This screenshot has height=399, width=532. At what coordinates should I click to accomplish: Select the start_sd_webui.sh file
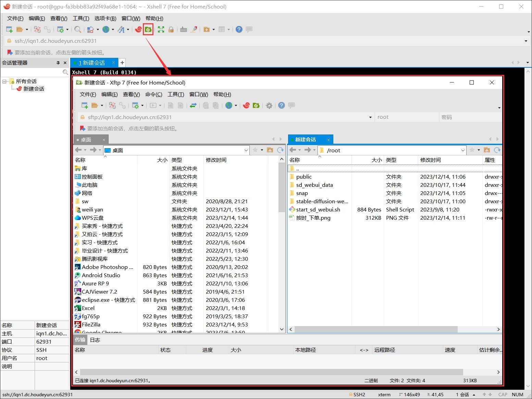tap(318, 210)
